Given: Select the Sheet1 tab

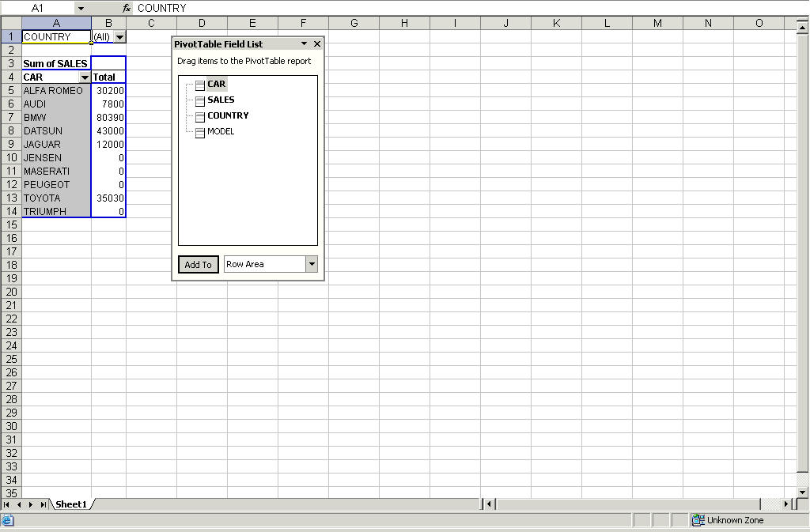Looking at the screenshot, I should click(x=71, y=504).
